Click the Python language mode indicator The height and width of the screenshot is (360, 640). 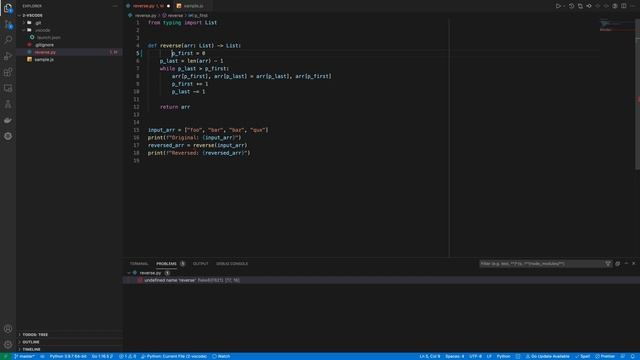click(503, 356)
